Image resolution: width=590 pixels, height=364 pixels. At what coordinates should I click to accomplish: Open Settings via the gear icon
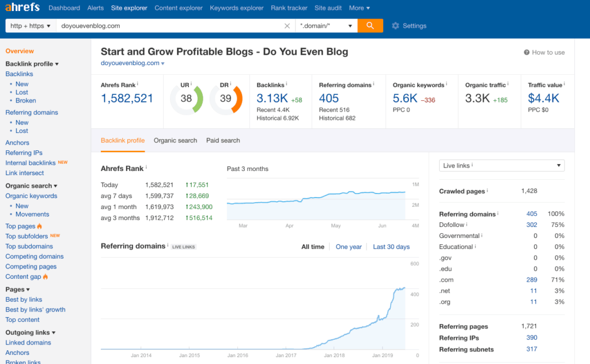(x=395, y=25)
